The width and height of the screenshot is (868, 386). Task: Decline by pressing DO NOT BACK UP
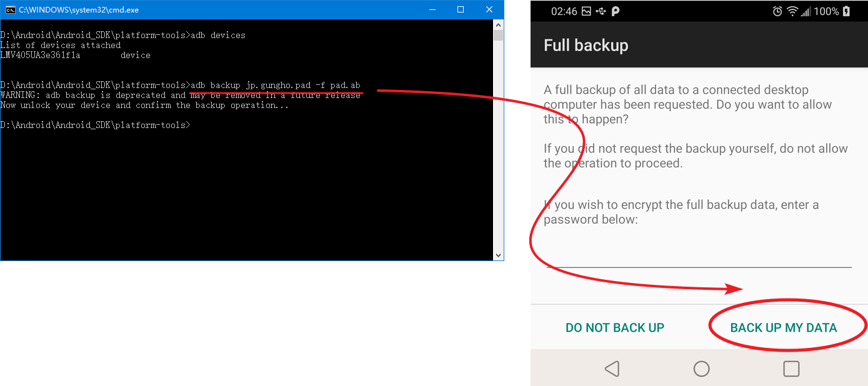pos(615,328)
